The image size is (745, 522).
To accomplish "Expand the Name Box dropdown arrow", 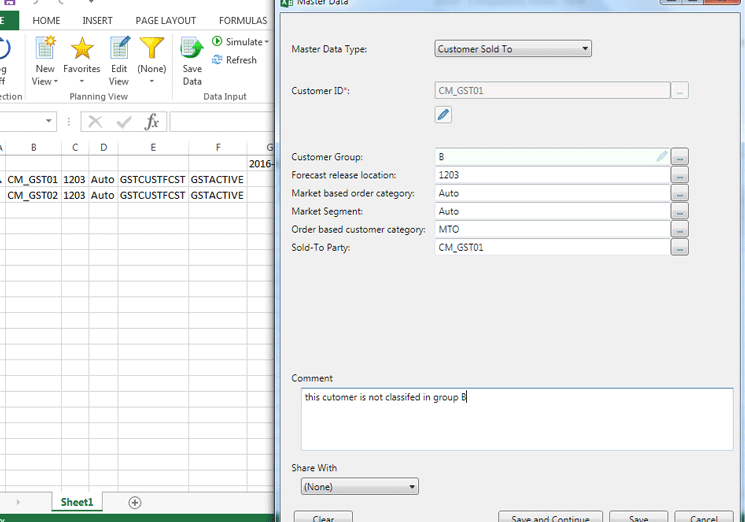I will (48, 121).
